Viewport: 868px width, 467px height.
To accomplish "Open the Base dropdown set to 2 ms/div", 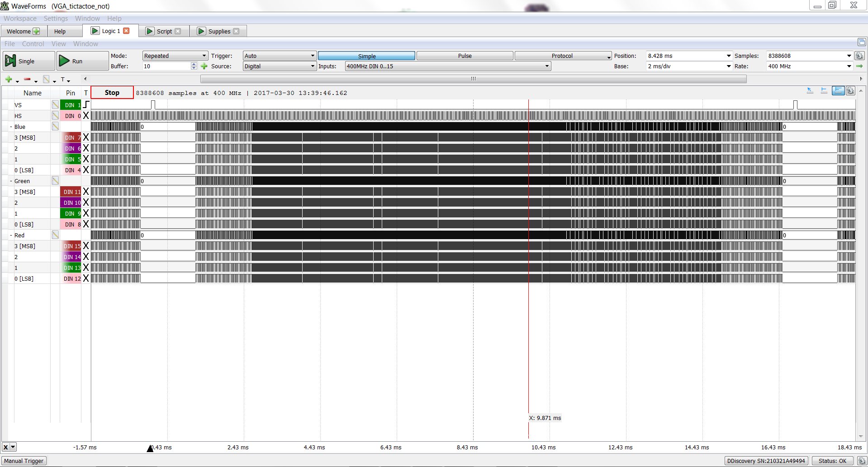I will pyautogui.click(x=688, y=66).
